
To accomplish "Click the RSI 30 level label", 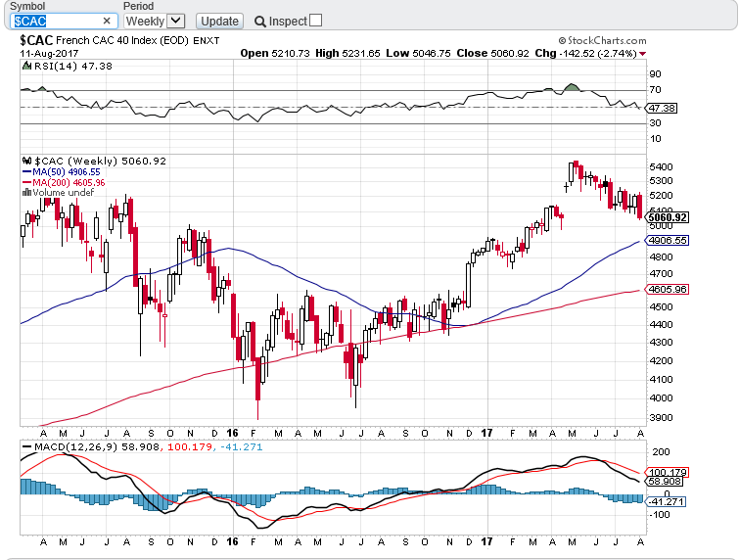I will pos(655,122).
